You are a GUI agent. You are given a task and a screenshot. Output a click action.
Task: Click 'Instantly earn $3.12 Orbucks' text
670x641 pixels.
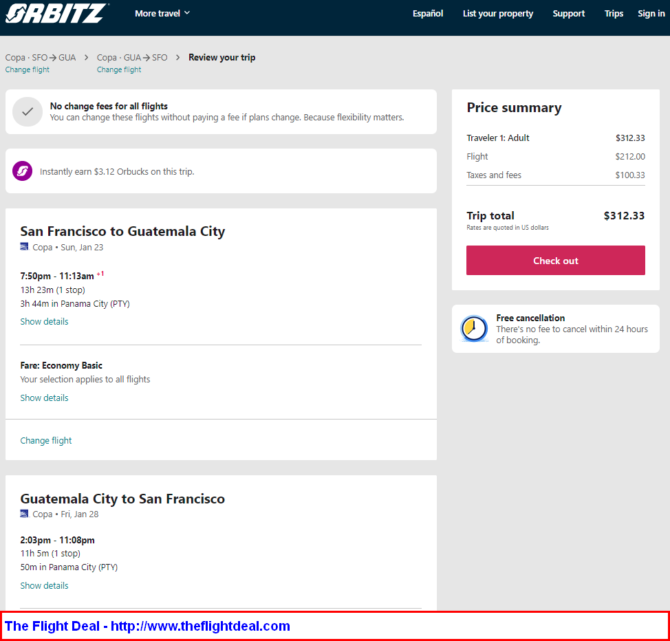pyautogui.click(x=117, y=171)
